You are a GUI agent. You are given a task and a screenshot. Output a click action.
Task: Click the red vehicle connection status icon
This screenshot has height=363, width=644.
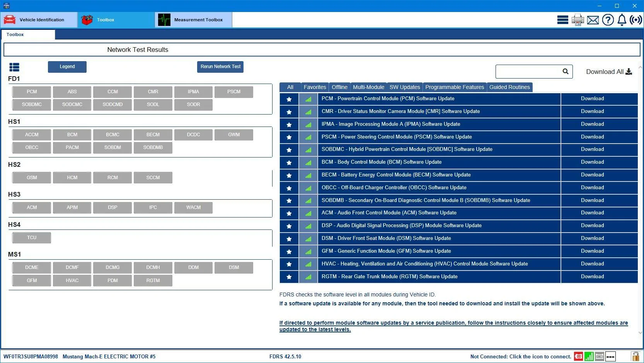click(578, 356)
